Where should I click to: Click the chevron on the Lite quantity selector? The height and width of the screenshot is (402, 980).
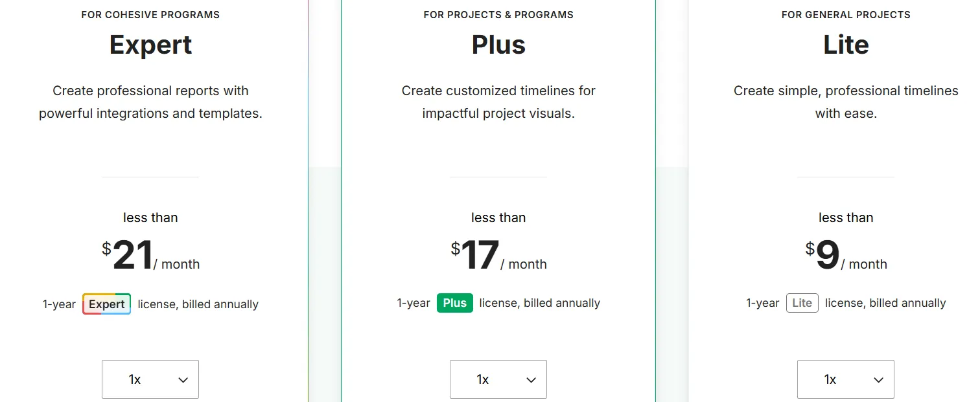tap(879, 379)
